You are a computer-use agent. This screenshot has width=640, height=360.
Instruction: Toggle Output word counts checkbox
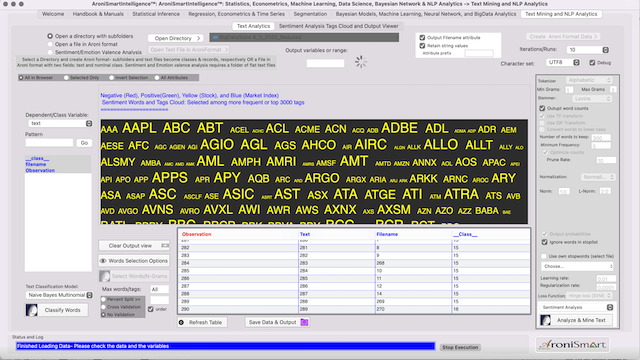point(542,108)
